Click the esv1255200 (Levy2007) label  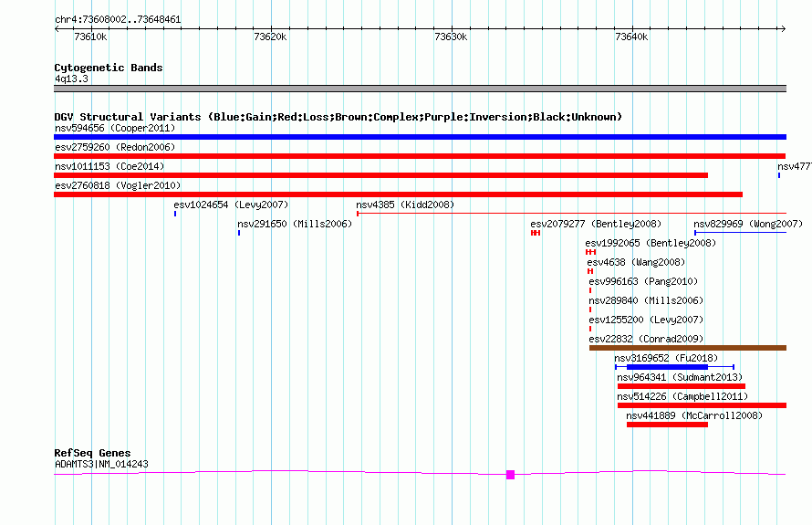tap(646, 320)
